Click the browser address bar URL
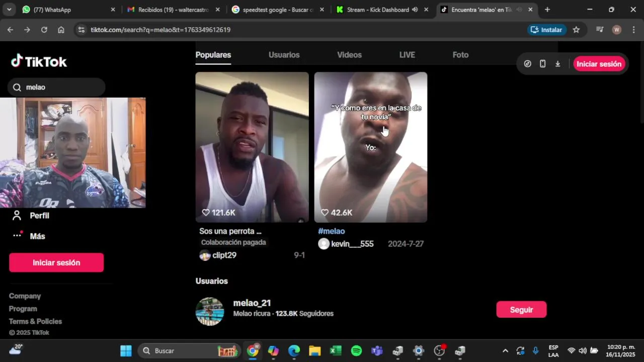The image size is (644, 362). [160, 30]
